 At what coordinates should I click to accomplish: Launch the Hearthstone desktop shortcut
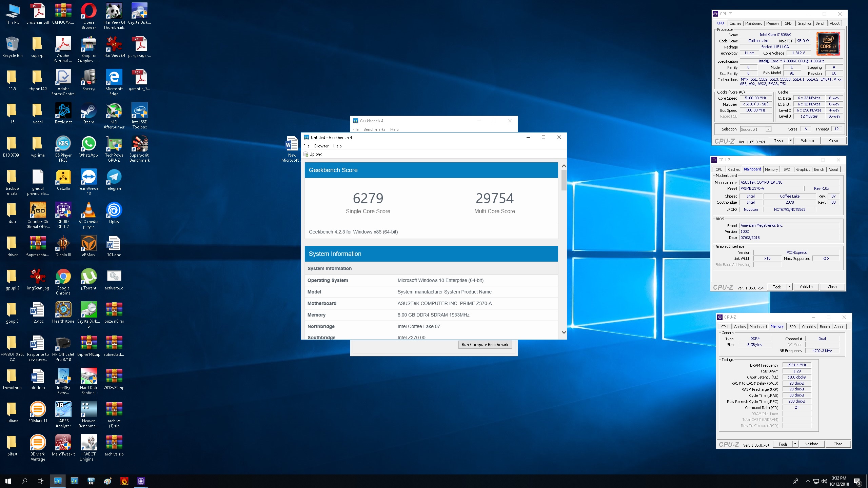coord(63,312)
